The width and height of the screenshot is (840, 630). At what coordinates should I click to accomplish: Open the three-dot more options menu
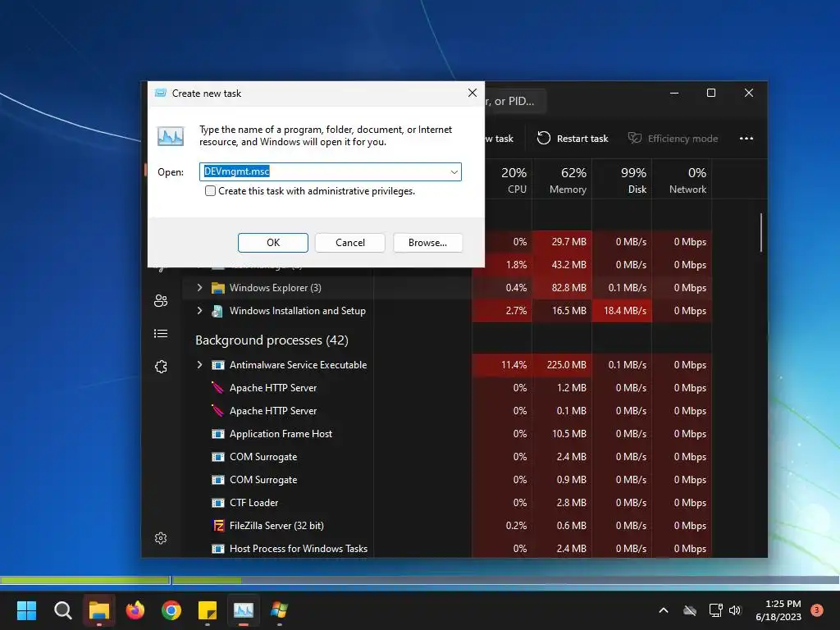click(x=746, y=138)
